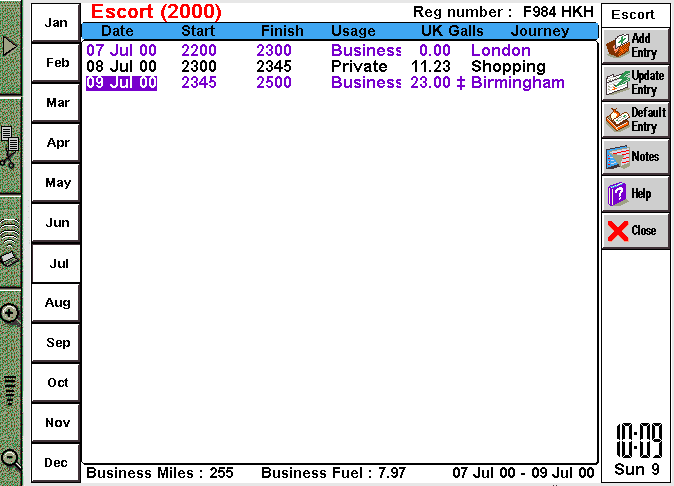Click the Journey column header
Screen dimensions: 674x486
(540, 31)
